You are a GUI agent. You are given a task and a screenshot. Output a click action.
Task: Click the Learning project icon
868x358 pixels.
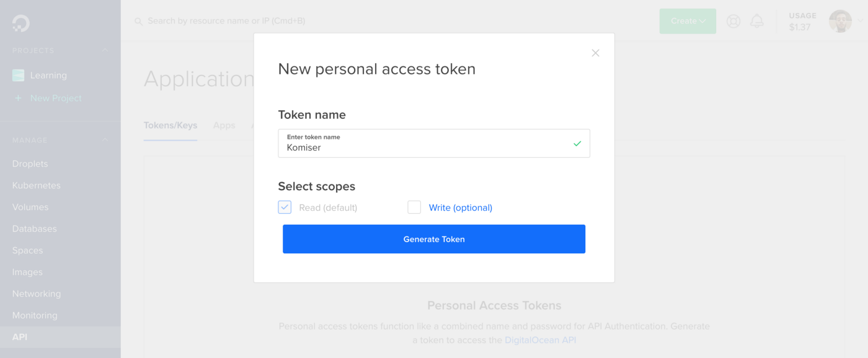(x=19, y=76)
